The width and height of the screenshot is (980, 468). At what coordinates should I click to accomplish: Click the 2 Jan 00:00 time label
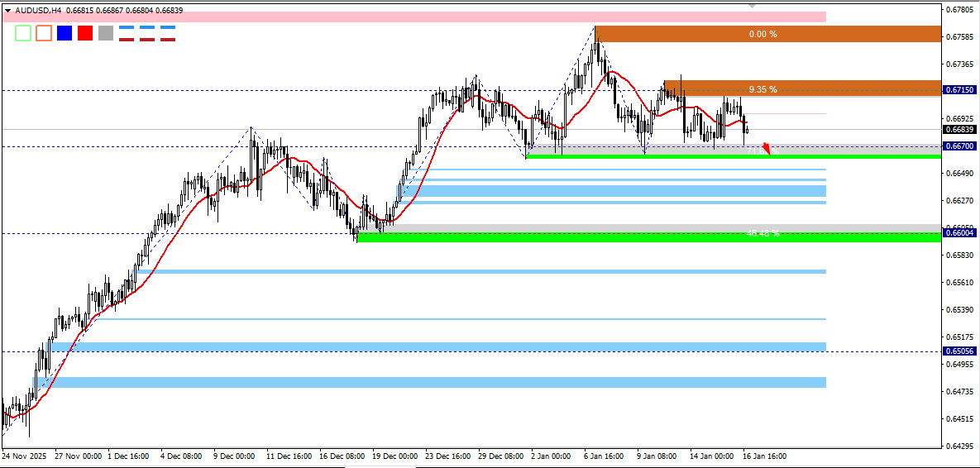click(x=553, y=456)
